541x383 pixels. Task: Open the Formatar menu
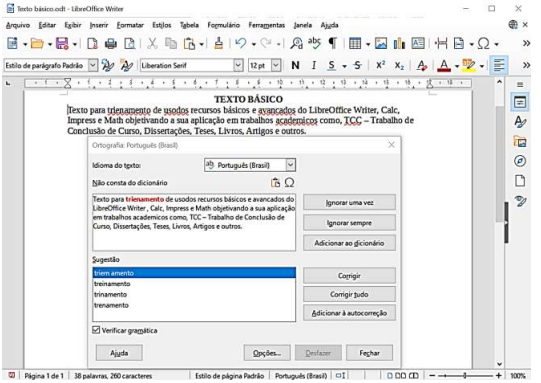(x=130, y=25)
